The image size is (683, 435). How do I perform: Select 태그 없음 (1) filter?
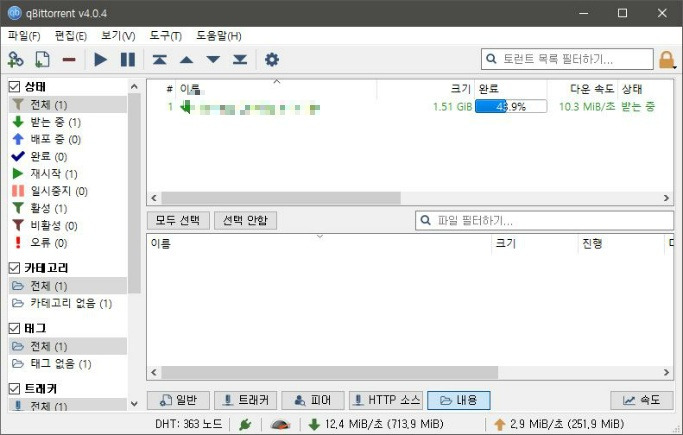(68, 364)
